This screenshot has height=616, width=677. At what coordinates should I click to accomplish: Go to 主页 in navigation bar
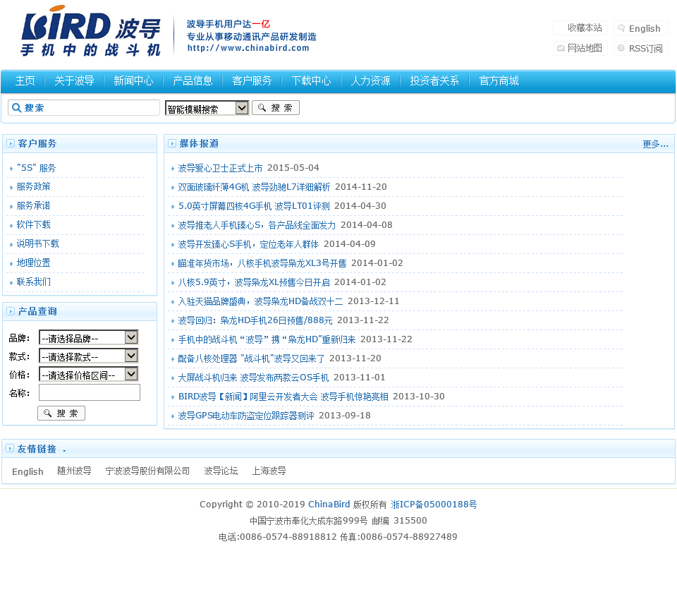pos(25,80)
